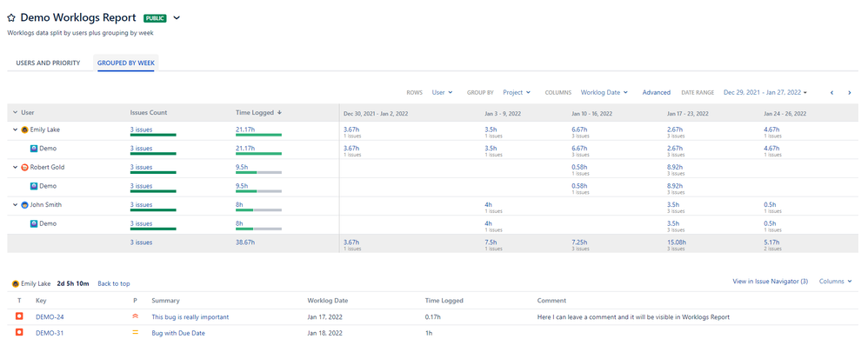Click the Dec 30, 2021 - Jan 2, 2022 column header
Viewport: 868px width, 339px height.
(376, 113)
